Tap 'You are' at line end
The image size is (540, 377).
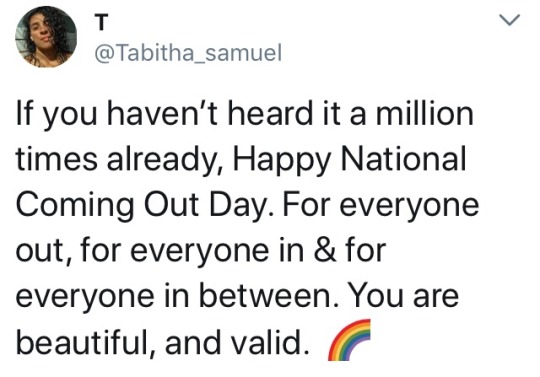(404, 296)
